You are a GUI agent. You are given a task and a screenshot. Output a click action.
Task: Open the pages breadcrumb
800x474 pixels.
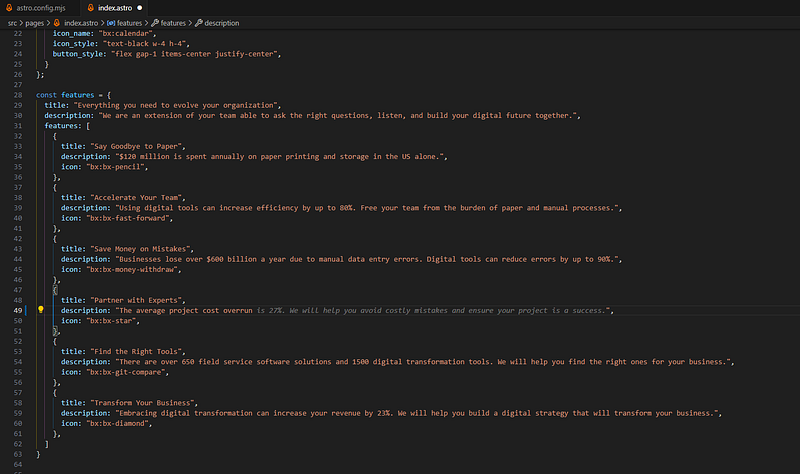click(35, 23)
